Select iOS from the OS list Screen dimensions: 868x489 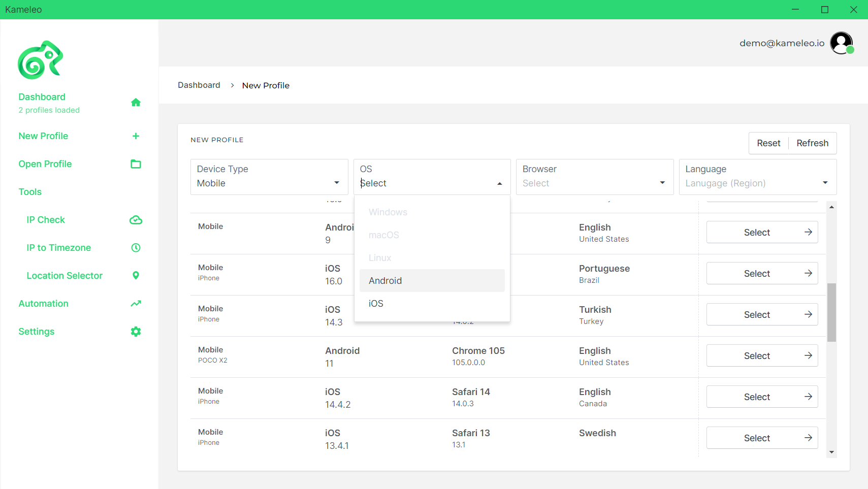tap(376, 303)
